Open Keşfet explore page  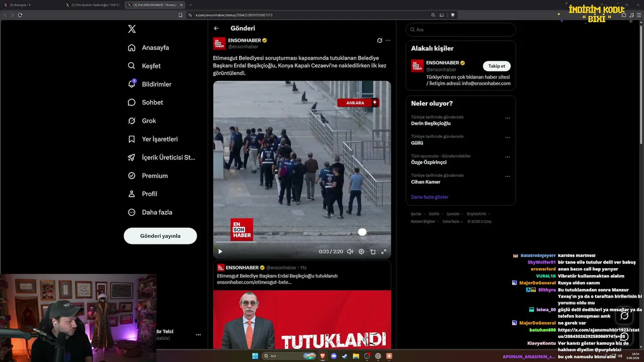tap(145, 66)
